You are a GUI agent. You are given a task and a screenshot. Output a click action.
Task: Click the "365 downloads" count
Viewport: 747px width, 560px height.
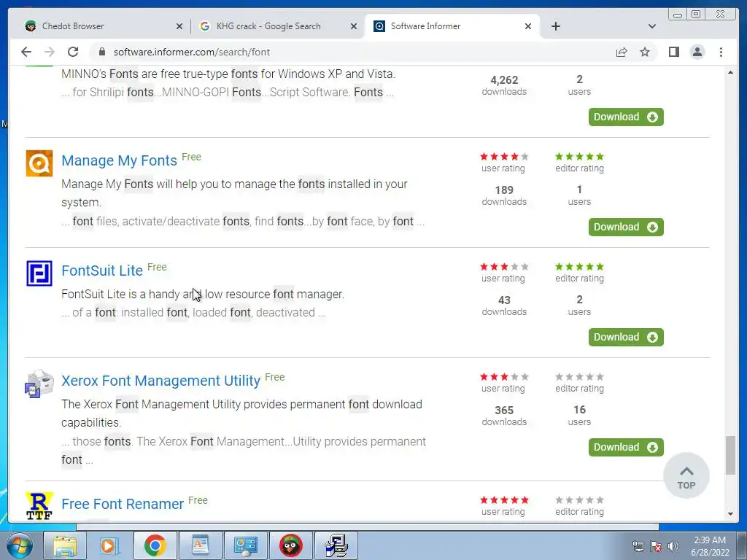click(504, 415)
